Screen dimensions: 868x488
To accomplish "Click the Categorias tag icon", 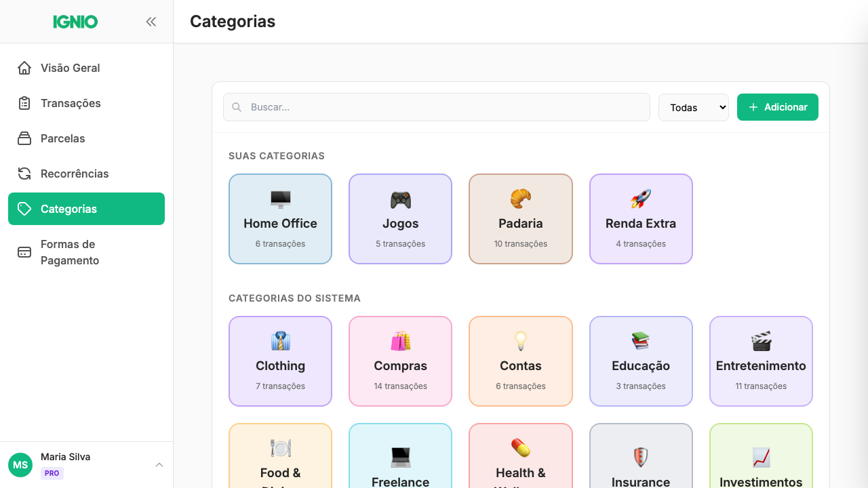I will [x=24, y=209].
